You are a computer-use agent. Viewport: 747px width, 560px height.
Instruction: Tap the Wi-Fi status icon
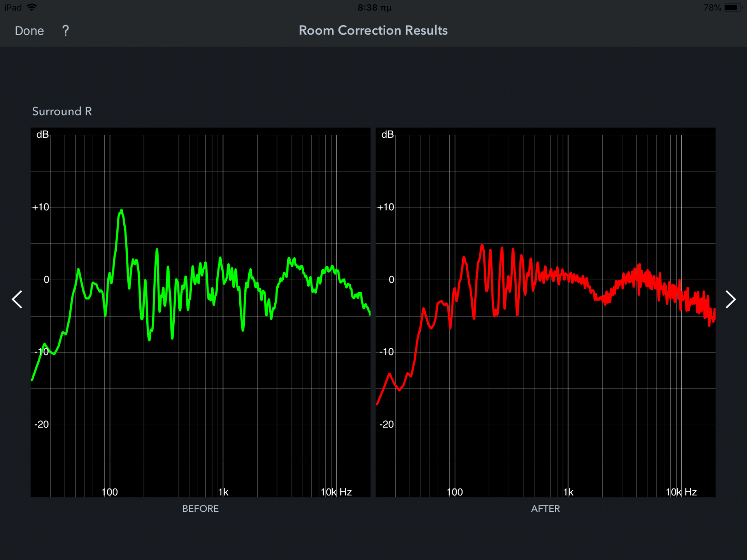(x=32, y=7)
